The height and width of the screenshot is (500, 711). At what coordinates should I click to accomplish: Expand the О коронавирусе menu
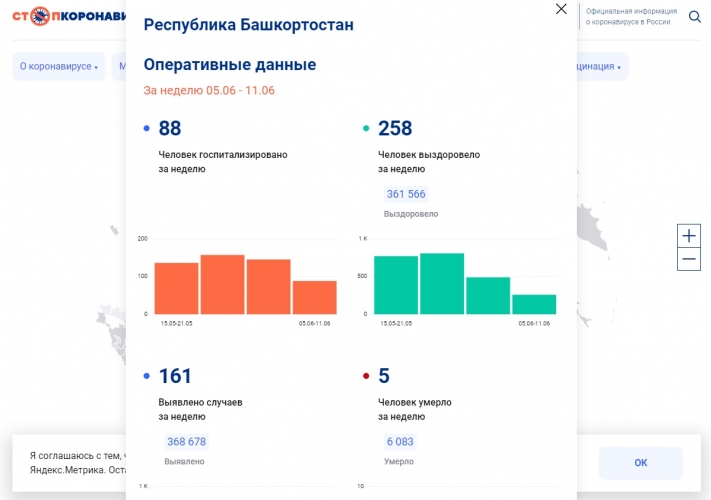pos(59,67)
